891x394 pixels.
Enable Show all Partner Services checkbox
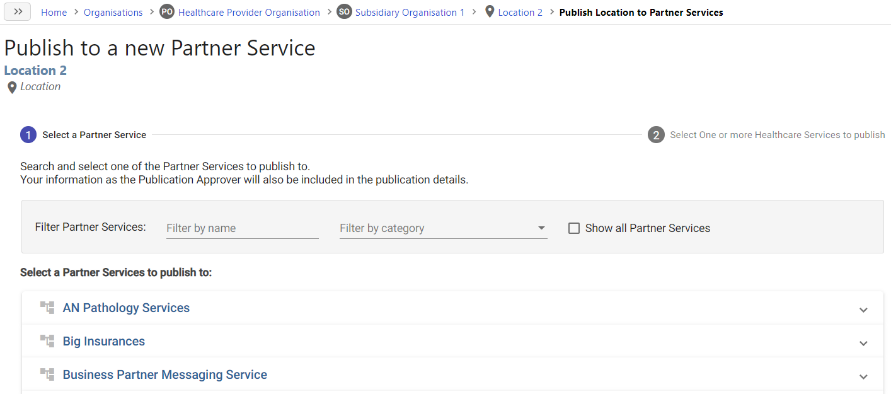pos(574,228)
